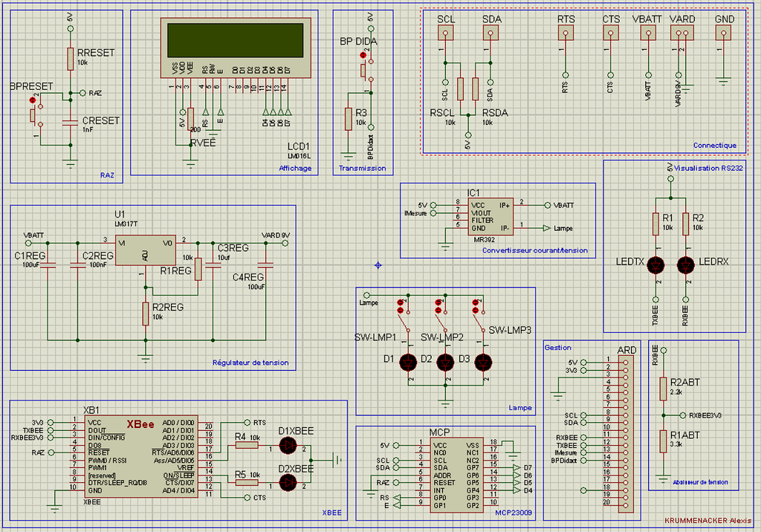
Task: Select the LM317T regulator U1
Action: coord(146,250)
